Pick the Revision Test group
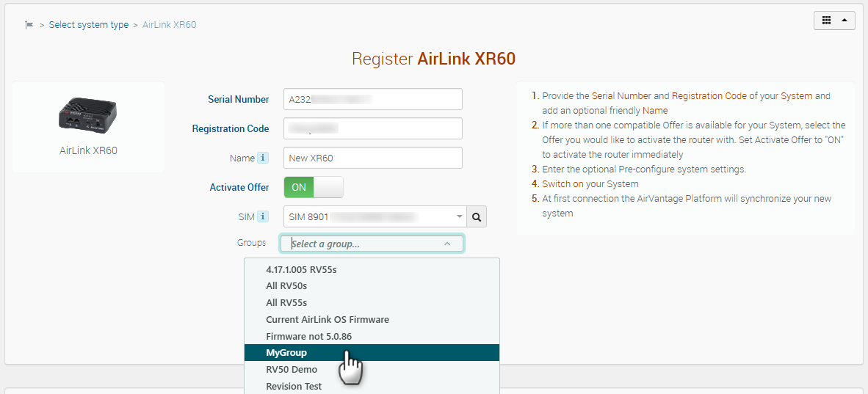Viewport: 868px width, 394px height. tap(294, 387)
